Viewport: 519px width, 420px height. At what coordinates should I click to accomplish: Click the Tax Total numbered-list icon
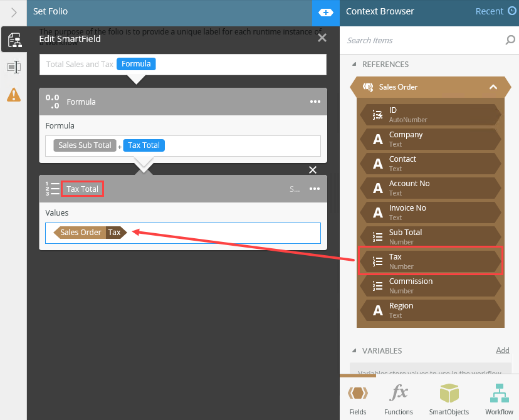click(52, 189)
